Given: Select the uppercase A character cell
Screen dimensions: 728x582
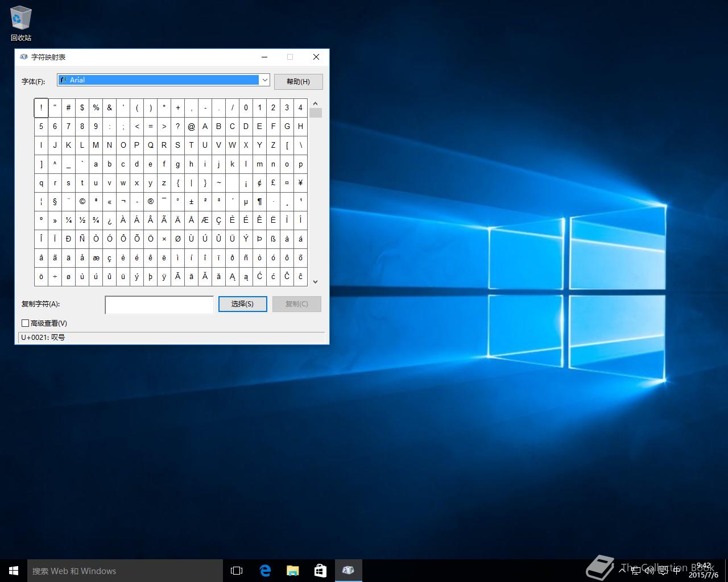Looking at the screenshot, I should pos(205,126).
